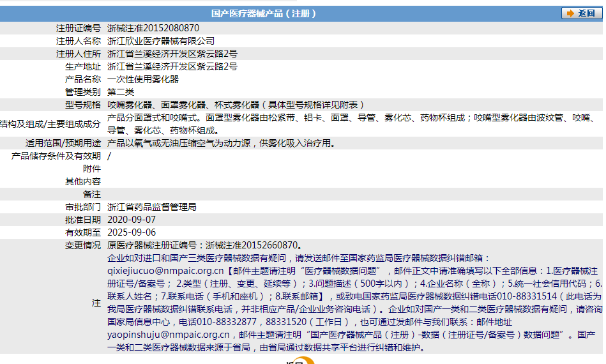Image resolution: width=606 pixels, height=364 pixels.
Task: Click approval date 2020-09-07
Action: click(x=132, y=220)
